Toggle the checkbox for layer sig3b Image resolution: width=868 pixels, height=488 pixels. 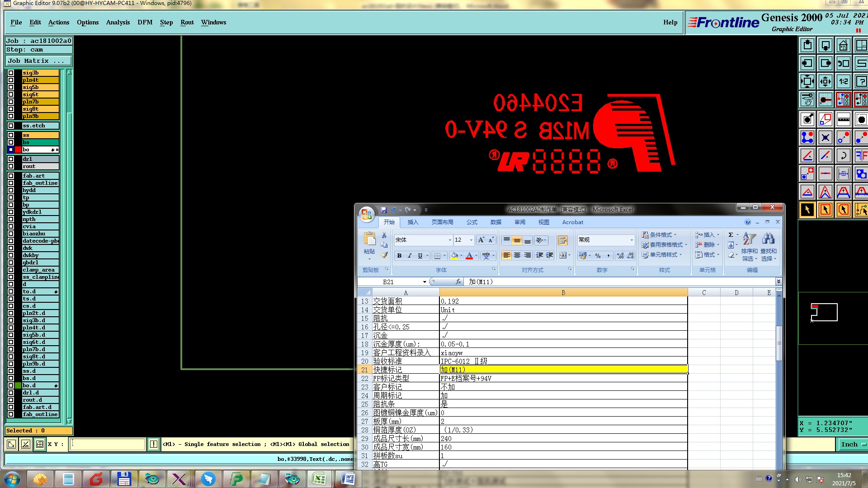(x=11, y=73)
